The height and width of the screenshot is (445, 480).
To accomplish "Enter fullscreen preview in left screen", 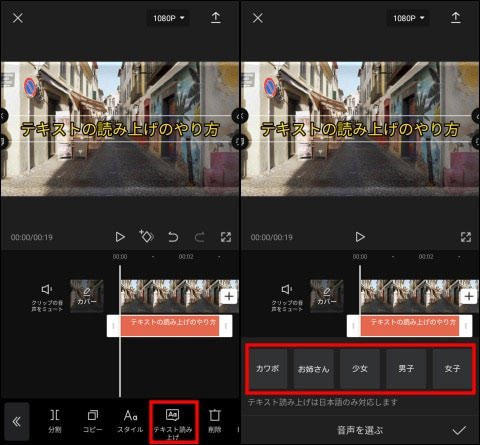I will click(x=226, y=237).
